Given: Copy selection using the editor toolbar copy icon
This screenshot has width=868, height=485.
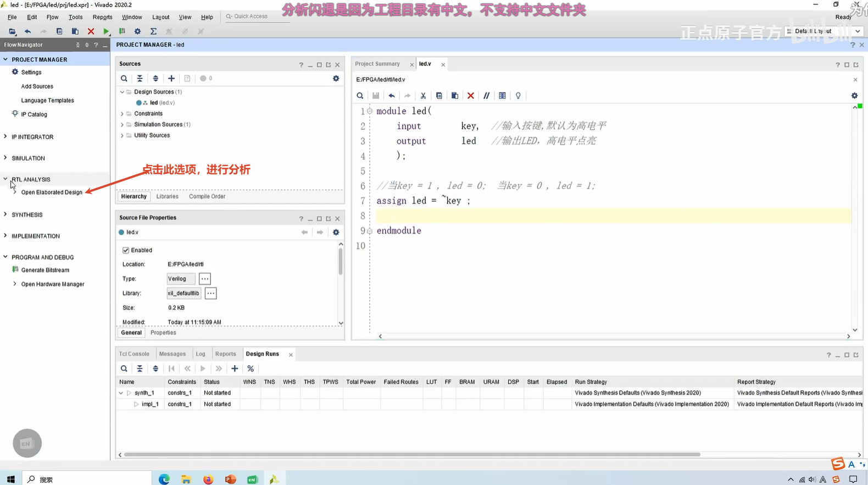Looking at the screenshot, I should [439, 96].
